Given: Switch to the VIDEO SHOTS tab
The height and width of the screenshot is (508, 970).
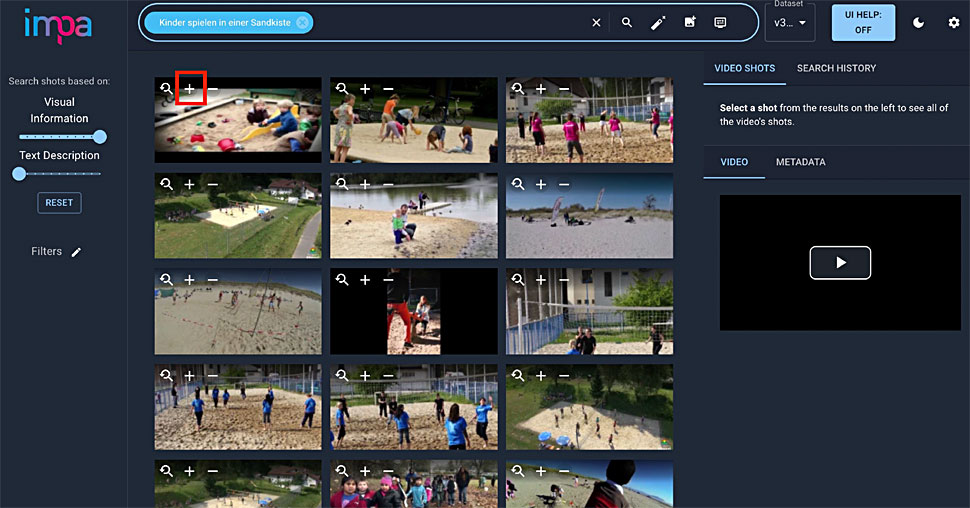Looking at the screenshot, I should (745, 68).
